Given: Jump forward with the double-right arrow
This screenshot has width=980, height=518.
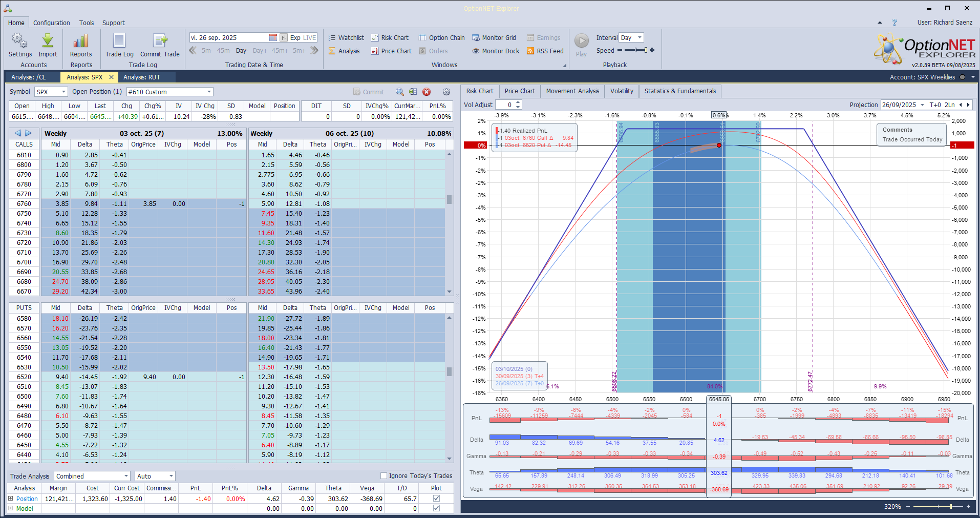Looking at the screenshot, I should pyautogui.click(x=314, y=50).
